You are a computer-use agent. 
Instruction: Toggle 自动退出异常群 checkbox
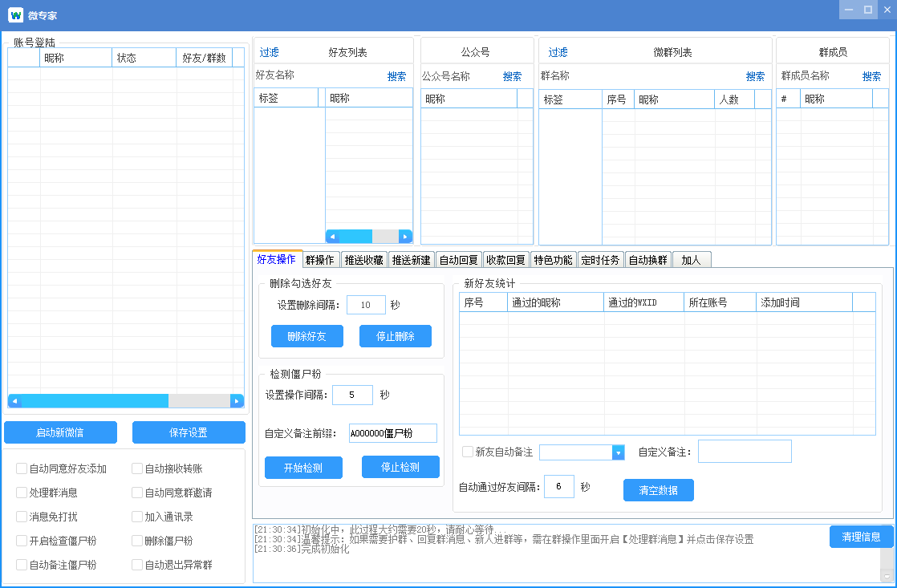coord(137,565)
